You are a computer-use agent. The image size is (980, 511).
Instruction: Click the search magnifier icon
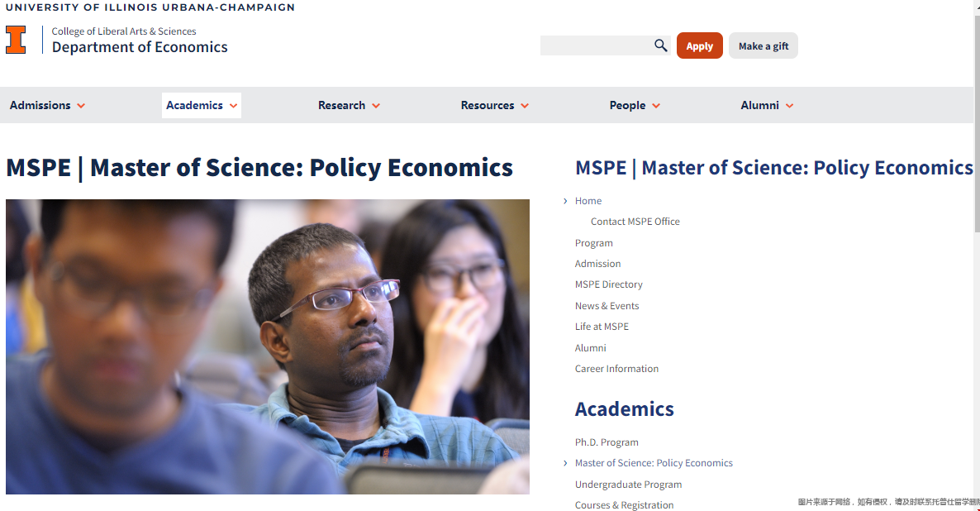(x=660, y=45)
